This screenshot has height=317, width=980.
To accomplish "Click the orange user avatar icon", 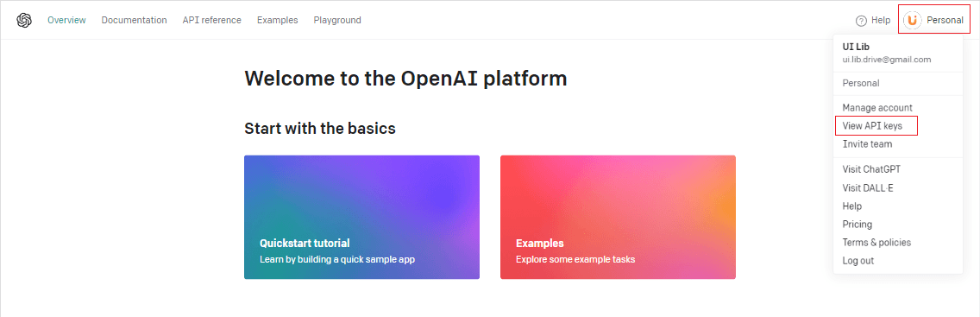I will [913, 21].
